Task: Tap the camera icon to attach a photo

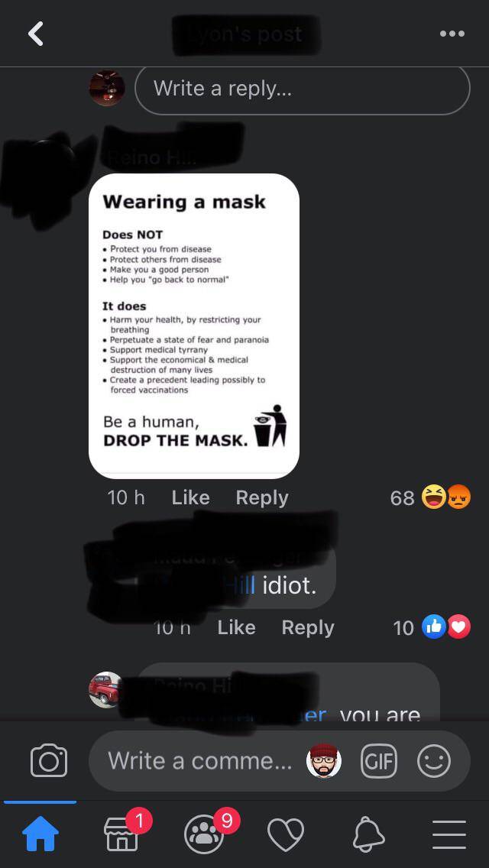Action: pyautogui.click(x=49, y=760)
